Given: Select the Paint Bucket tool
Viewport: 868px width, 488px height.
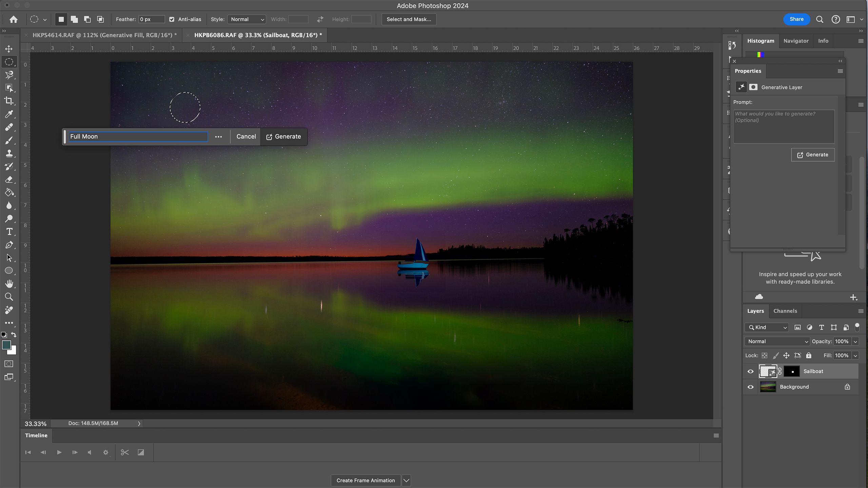Looking at the screenshot, I should click(9, 192).
